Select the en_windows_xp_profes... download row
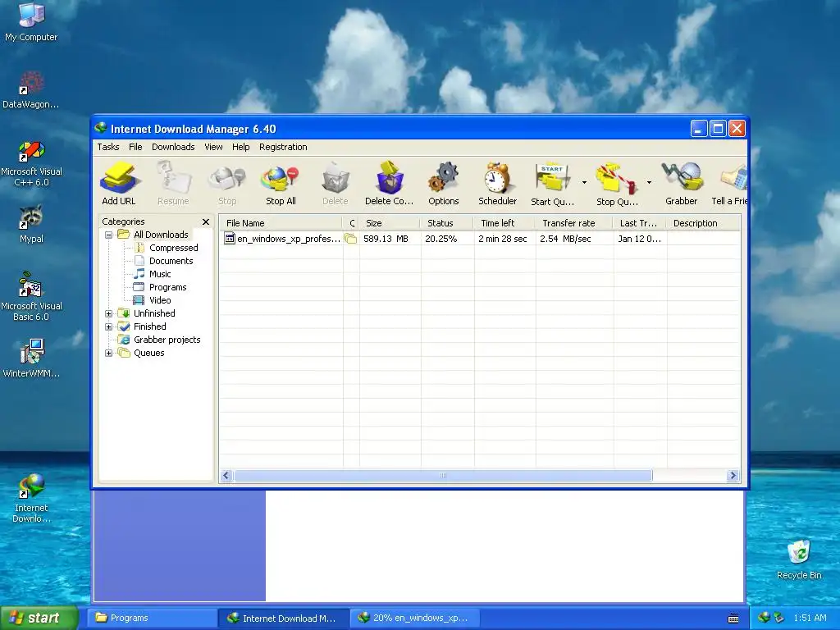The image size is (840, 630). coord(479,239)
